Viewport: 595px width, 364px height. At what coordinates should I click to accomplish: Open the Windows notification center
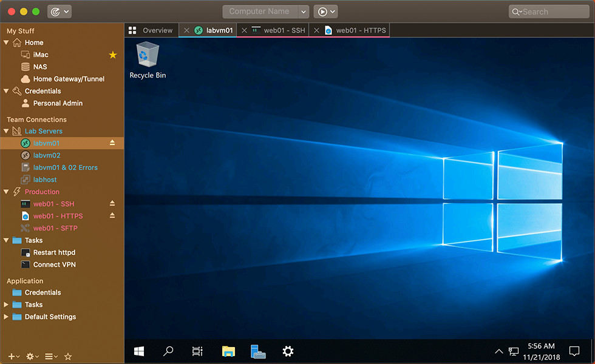(574, 351)
